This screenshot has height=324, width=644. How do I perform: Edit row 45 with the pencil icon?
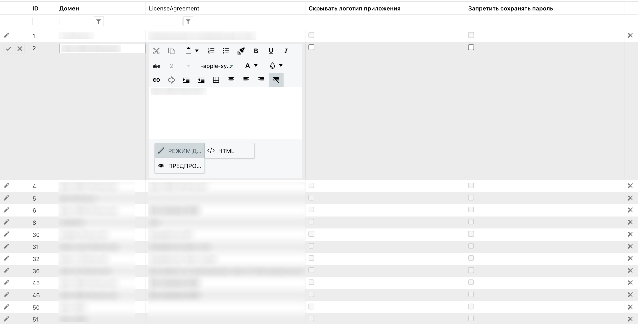(6, 283)
